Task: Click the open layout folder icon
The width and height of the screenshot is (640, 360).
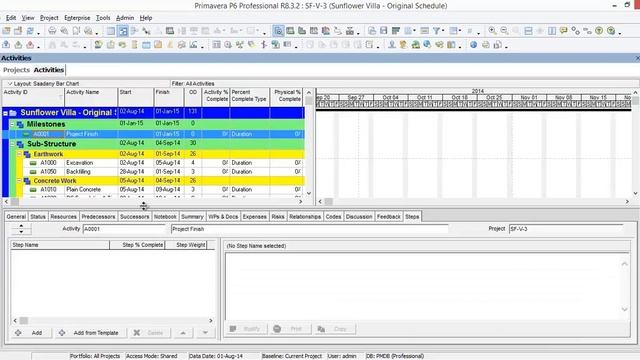Action: [372, 31]
